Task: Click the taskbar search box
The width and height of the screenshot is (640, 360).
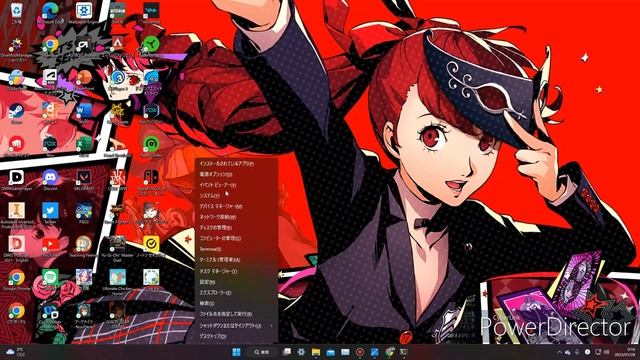Action: 263,352
